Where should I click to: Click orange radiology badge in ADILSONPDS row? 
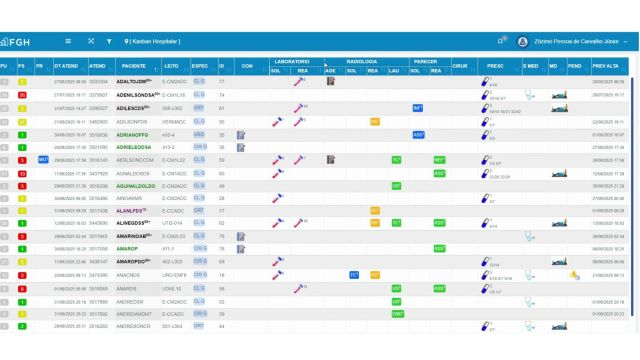click(x=375, y=122)
